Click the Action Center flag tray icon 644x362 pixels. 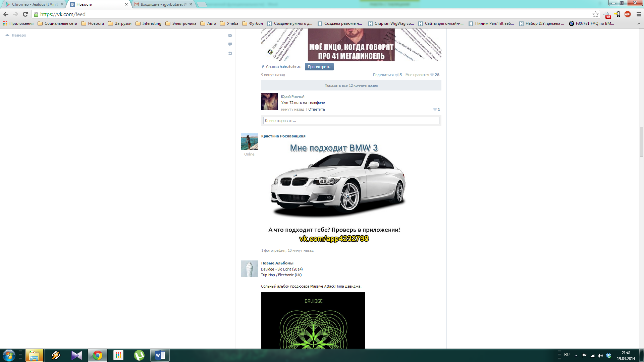coord(584,356)
